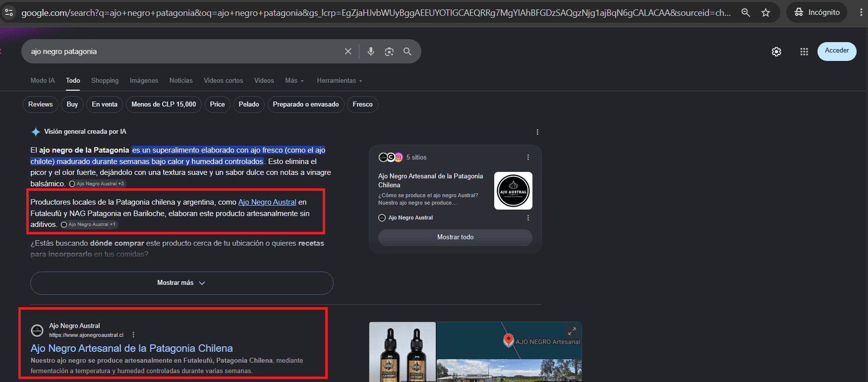Screen dimensions: 868x382
Task: Expand the map with the fullscreen icon
Action: point(572,331)
